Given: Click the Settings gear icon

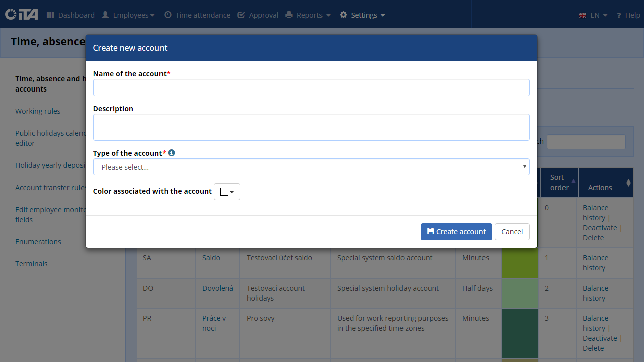Looking at the screenshot, I should [343, 15].
